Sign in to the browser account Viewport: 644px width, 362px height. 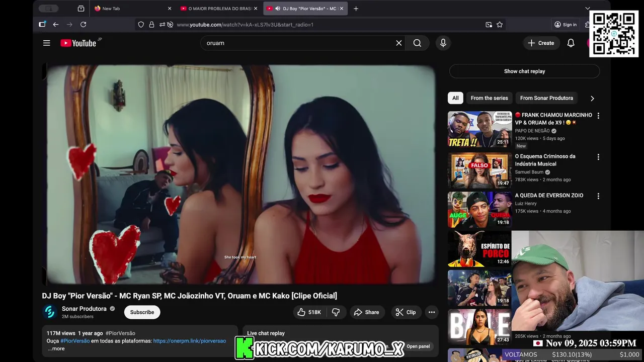point(565,25)
